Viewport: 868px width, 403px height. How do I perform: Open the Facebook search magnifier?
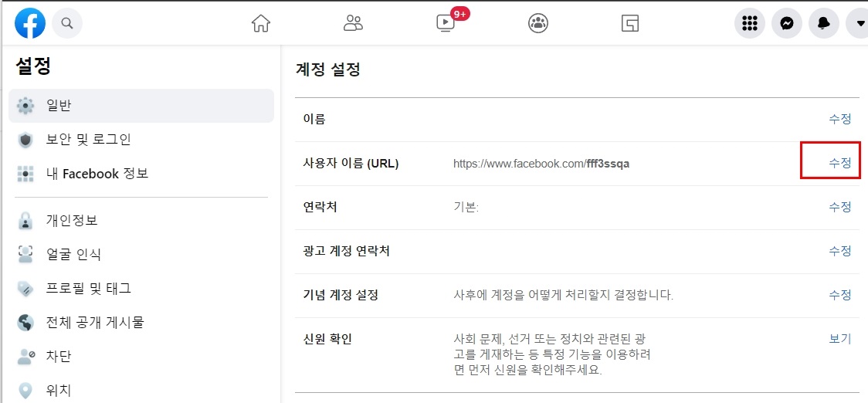coord(67,23)
